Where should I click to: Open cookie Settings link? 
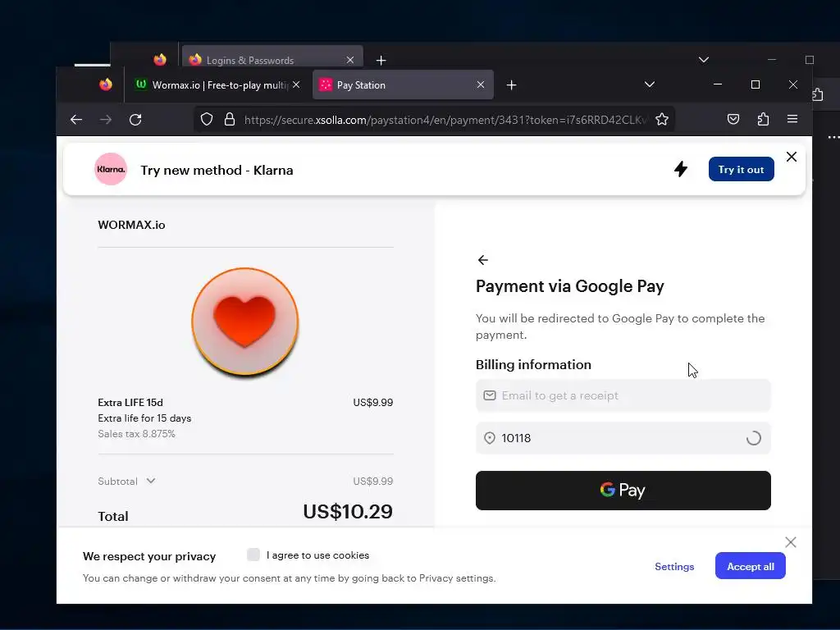tap(674, 567)
